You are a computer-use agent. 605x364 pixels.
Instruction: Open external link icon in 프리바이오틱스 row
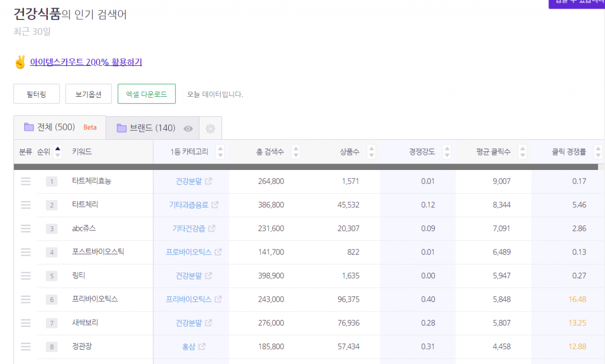pyautogui.click(x=218, y=299)
